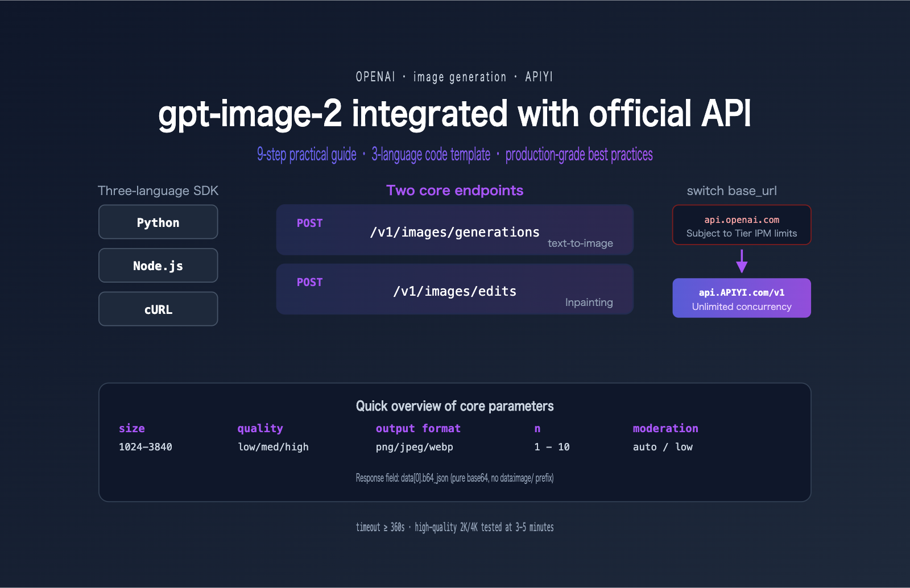Click the 3-language code template link
The image size is (910, 588).
point(431,154)
